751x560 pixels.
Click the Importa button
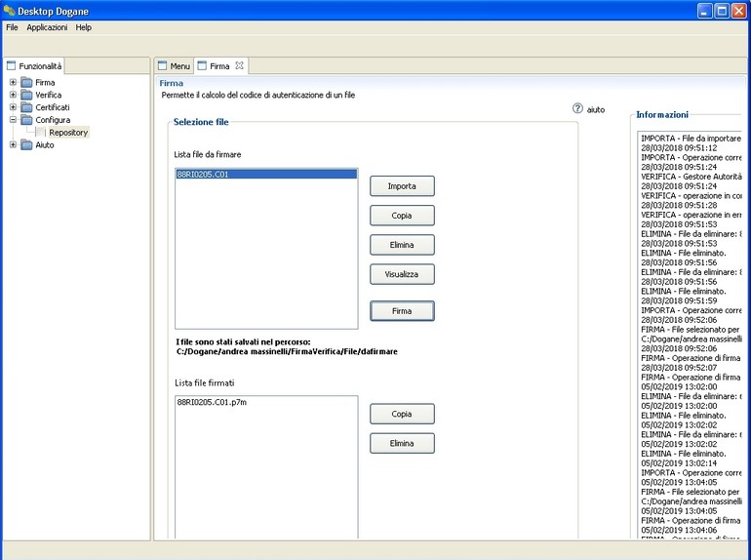(402, 186)
